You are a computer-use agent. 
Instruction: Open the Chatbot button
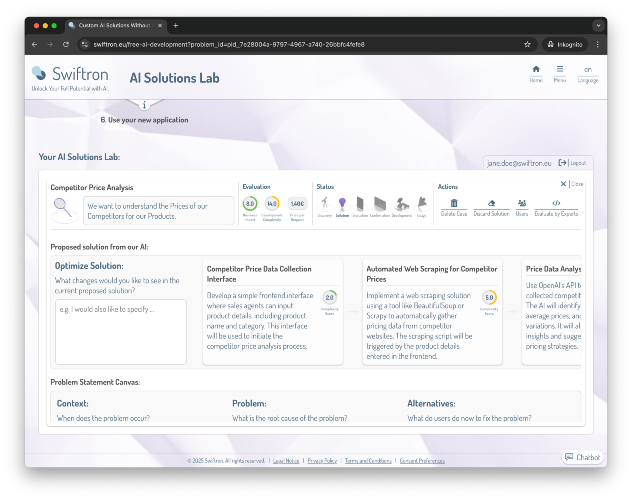(x=582, y=457)
